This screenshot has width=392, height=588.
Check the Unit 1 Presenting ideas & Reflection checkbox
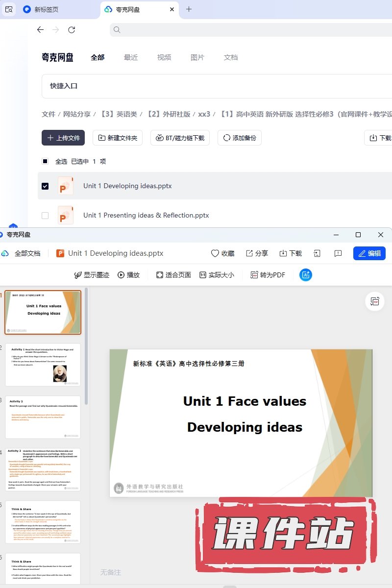point(45,215)
